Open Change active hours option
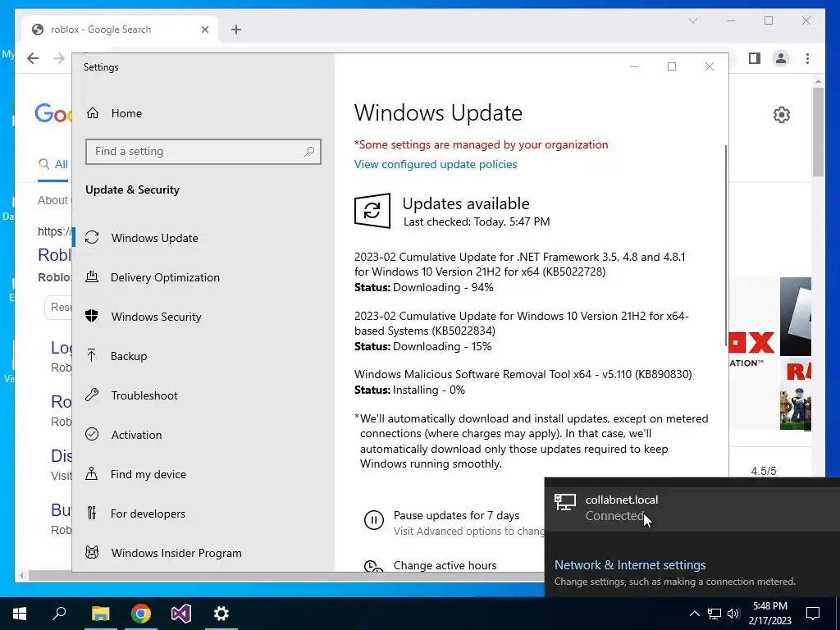 coord(445,565)
